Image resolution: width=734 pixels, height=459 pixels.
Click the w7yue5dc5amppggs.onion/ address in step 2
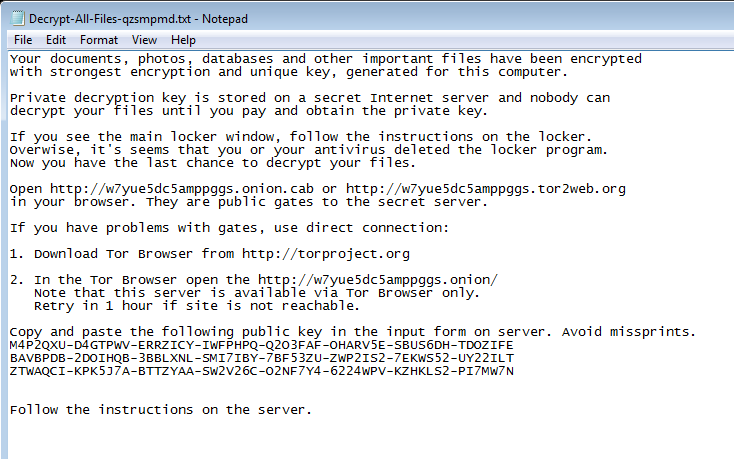click(x=377, y=280)
